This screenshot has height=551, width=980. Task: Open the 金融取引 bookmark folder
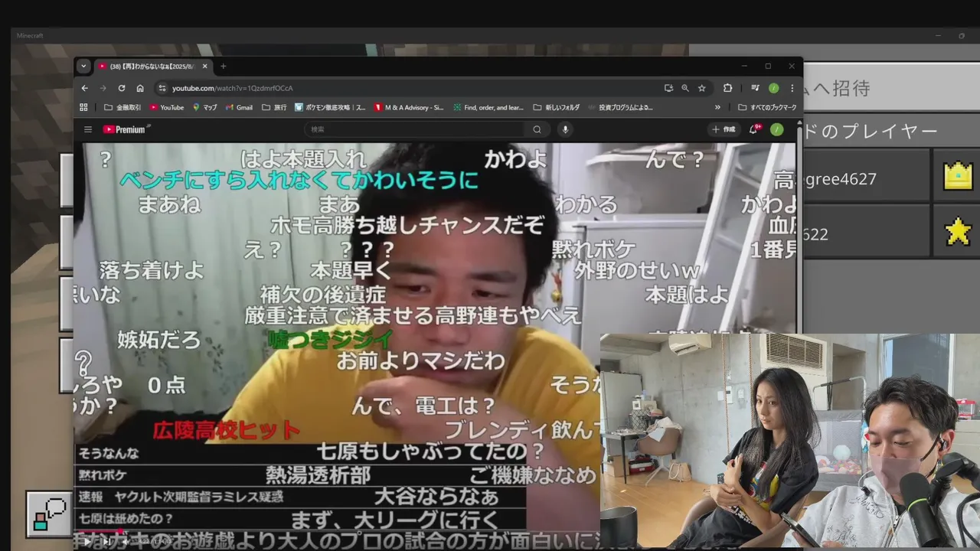coord(122,107)
